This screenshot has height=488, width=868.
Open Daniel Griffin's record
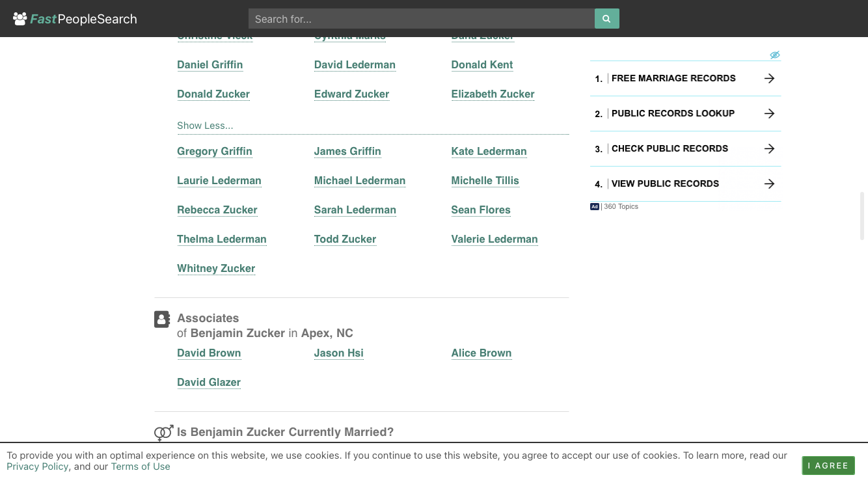tap(210, 64)
